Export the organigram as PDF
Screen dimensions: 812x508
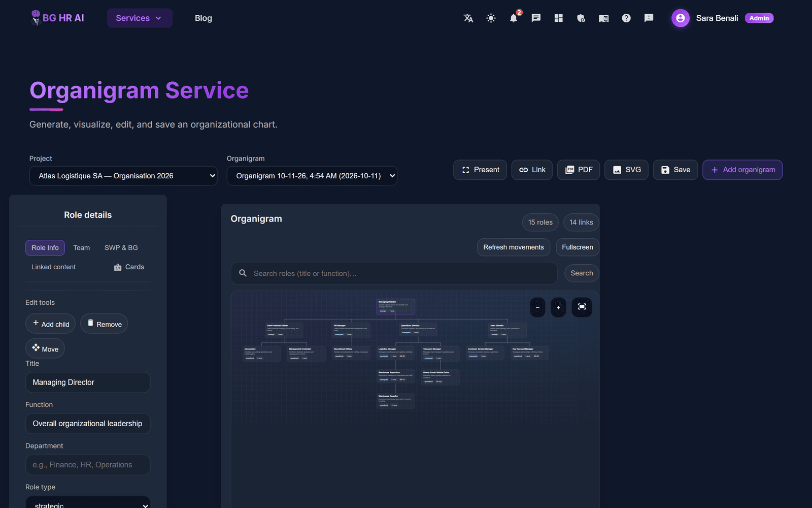[579, 170]
